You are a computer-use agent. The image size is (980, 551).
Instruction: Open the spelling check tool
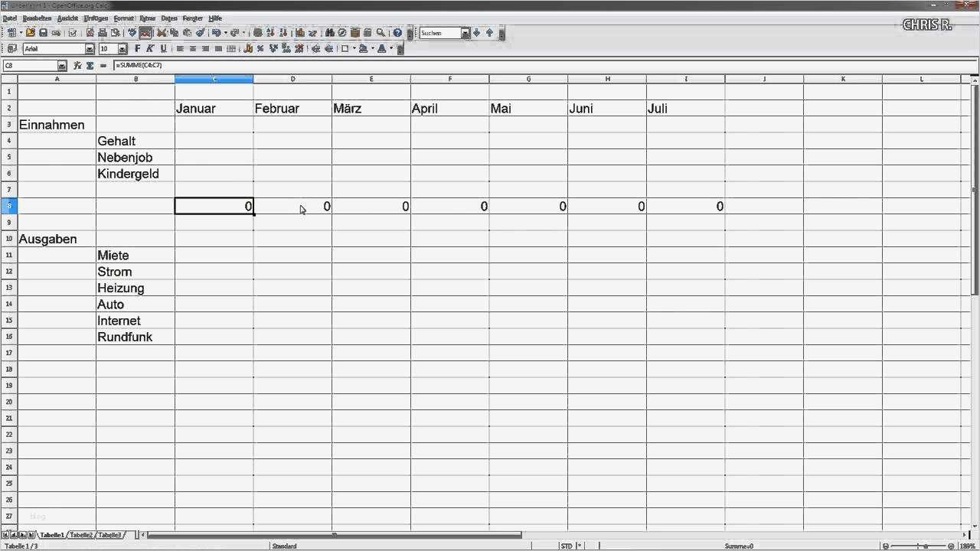(x=133, y=33)
